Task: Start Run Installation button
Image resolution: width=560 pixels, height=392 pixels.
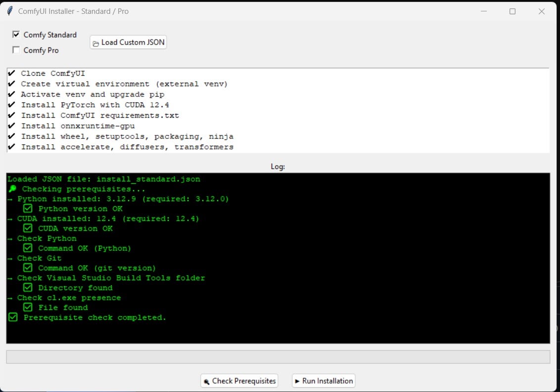Action: click(x=324, y=381)
